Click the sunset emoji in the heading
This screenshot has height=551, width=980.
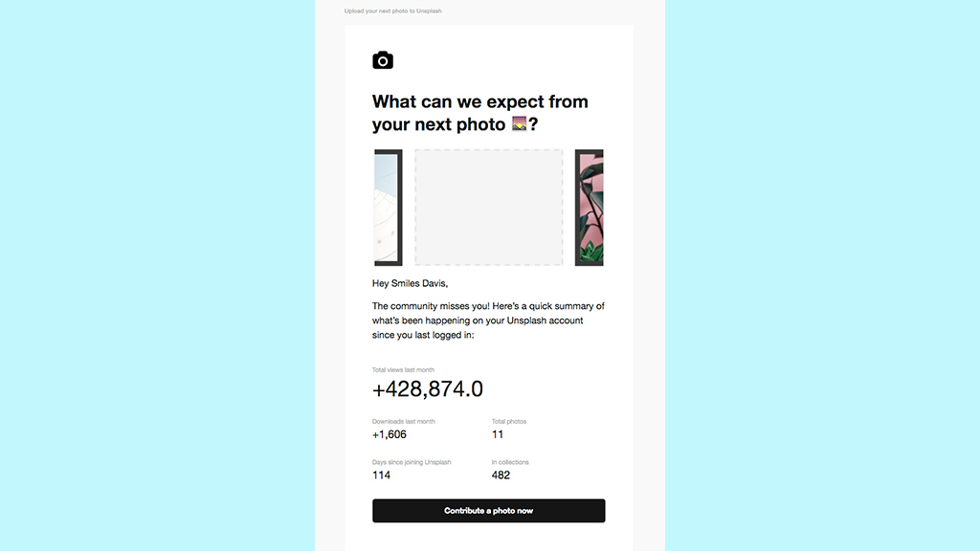point(518,124)
